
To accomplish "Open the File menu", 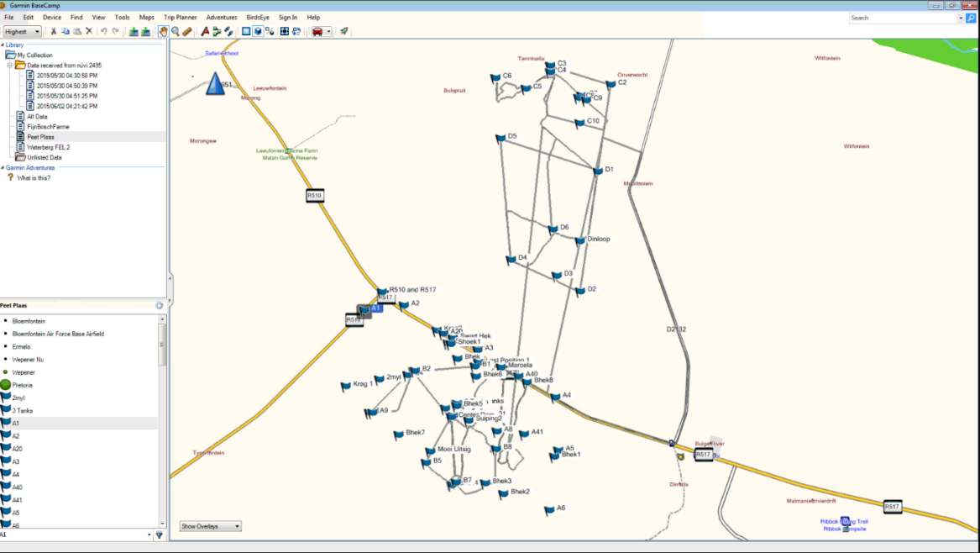I will [8, 18].
